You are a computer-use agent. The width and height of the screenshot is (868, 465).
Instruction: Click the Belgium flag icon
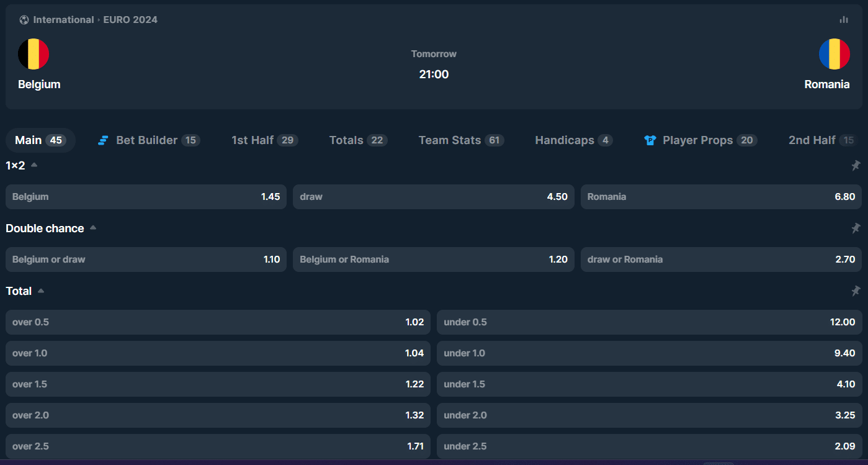(x=34, y=54)
